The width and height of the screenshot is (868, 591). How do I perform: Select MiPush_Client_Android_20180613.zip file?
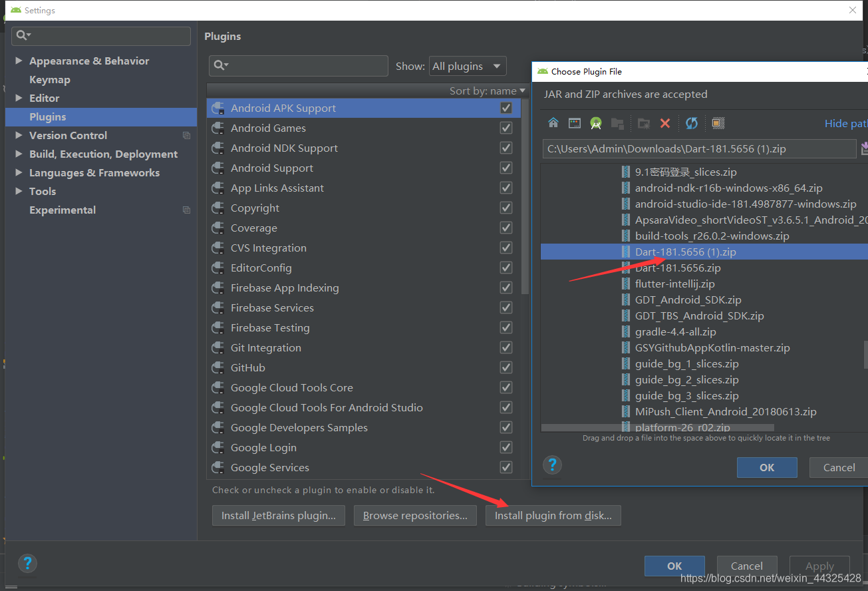pos(726,411)
